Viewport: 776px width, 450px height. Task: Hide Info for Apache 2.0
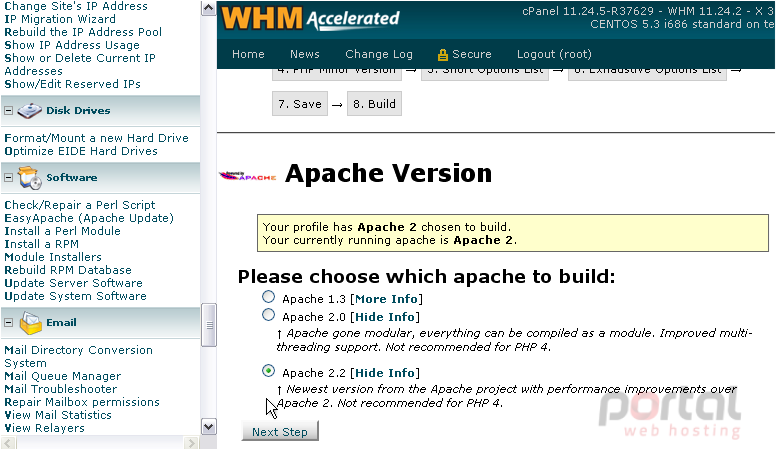pyautogui.click(x=385, y=317)
